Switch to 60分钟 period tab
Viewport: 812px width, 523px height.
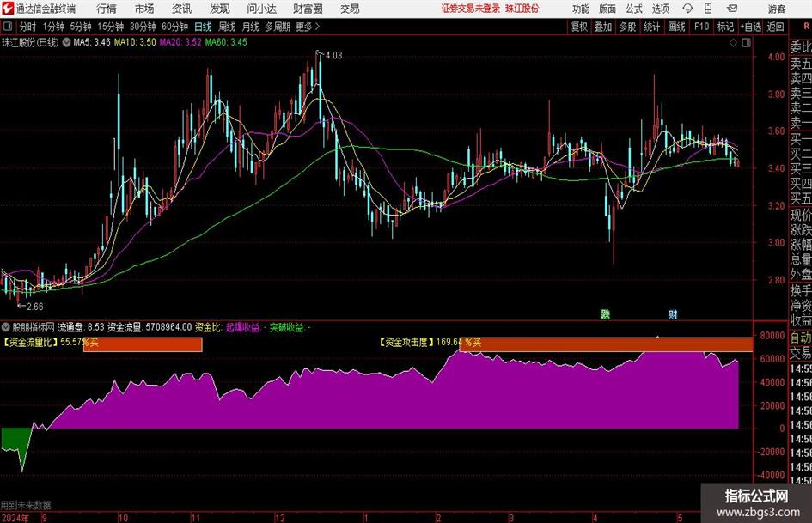click(x=175, y=27)
